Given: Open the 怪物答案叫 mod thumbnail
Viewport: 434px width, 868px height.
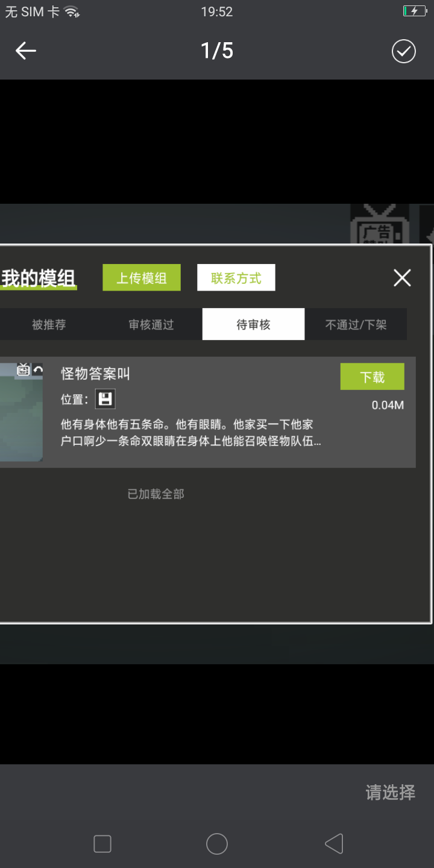Looking at the screenshot, I should pyautogui.click(x=21, y=412).
